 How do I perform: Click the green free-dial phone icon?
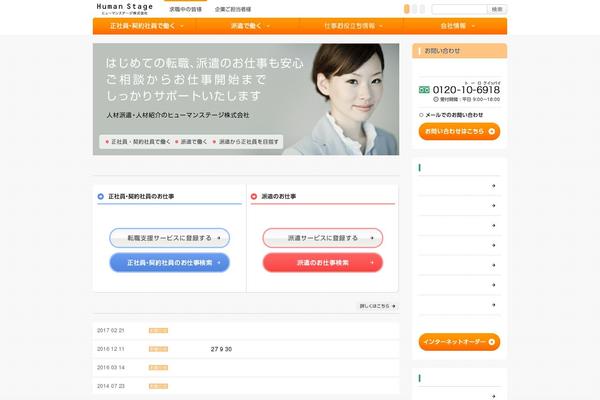424,90
